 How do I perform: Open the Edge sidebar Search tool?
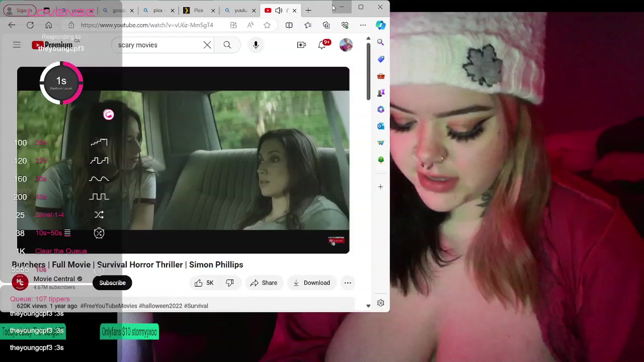380,42
